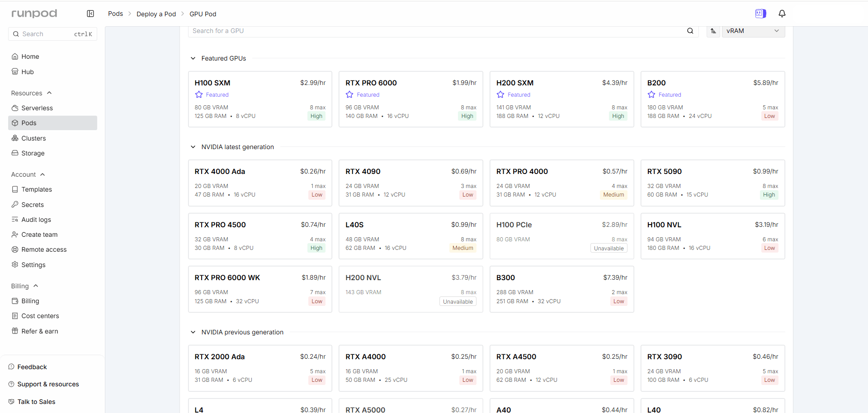This screenshot has height=413, width=868.
Task: Go to Pods breadcrumb
Action: click(x=115, y=14)
